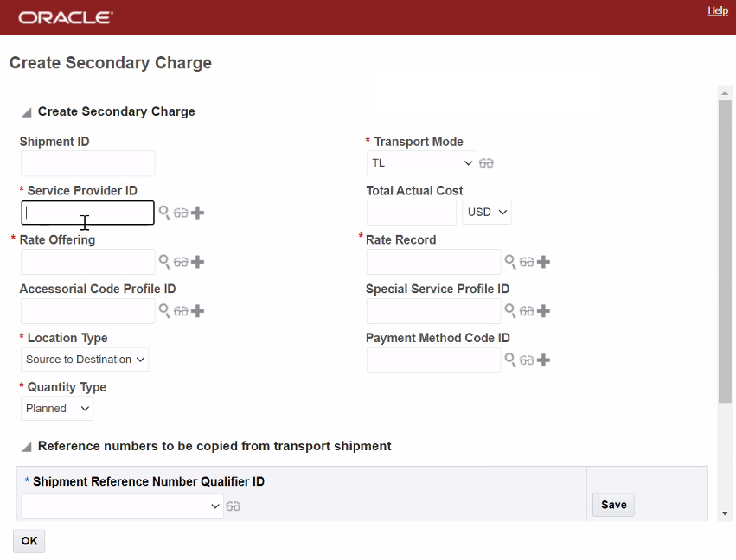Click the OK button
This screenshot has width=736, height=560.
29,541
